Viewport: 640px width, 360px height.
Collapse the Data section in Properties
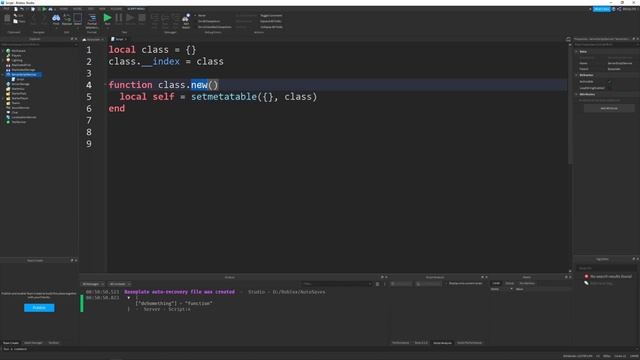click(x=576, y=51)
